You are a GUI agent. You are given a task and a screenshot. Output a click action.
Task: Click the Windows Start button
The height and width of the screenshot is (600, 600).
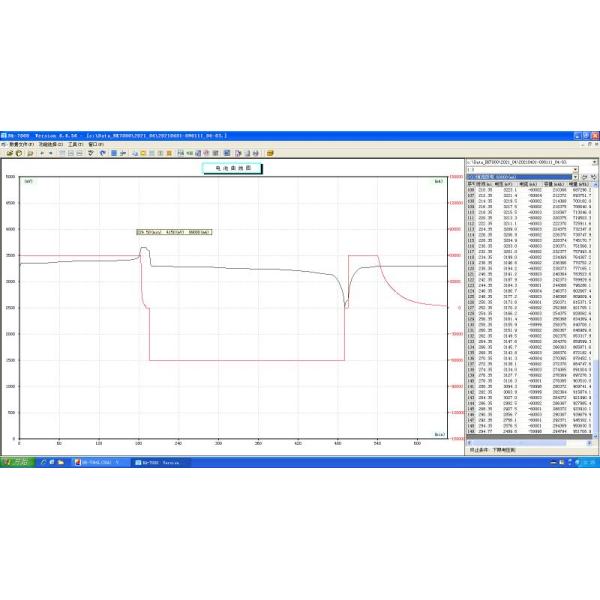pyautogui.click(x=15, y=461)
